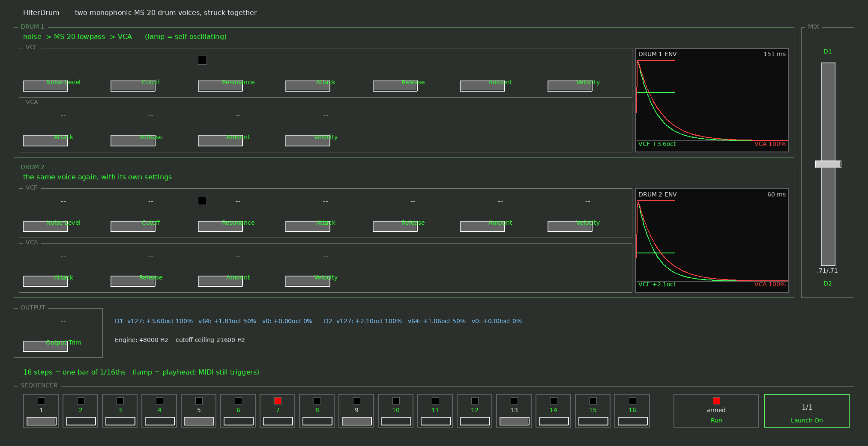The image size is (868, 446).
Task: Click the Drum 1 VCF Amount control
Action: pyautogui.click(x=482, y=86)
